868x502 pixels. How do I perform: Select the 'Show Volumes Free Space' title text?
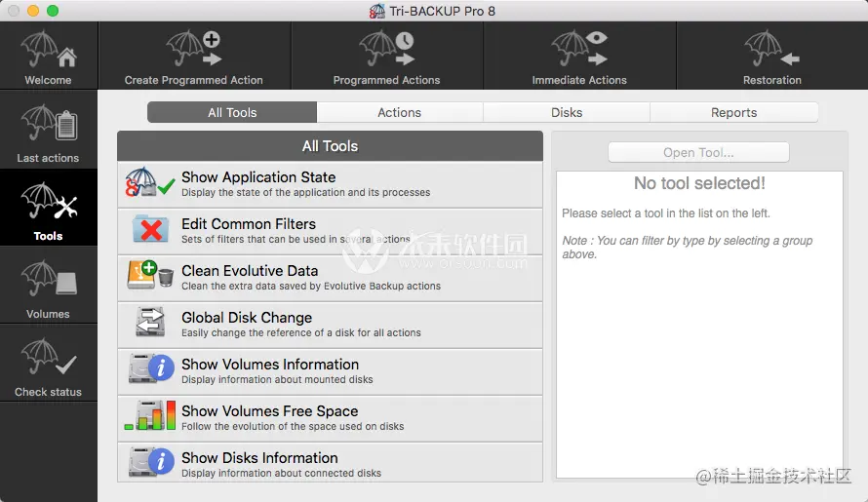click(269, 410)
